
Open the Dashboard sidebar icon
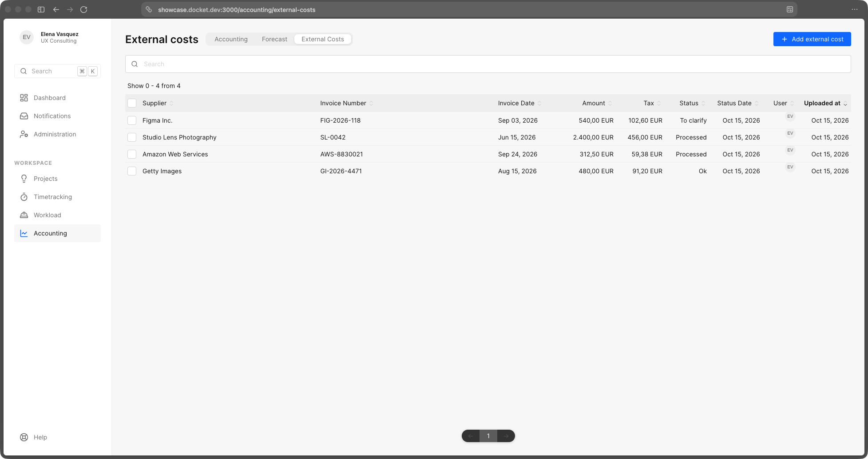point(24,98)
